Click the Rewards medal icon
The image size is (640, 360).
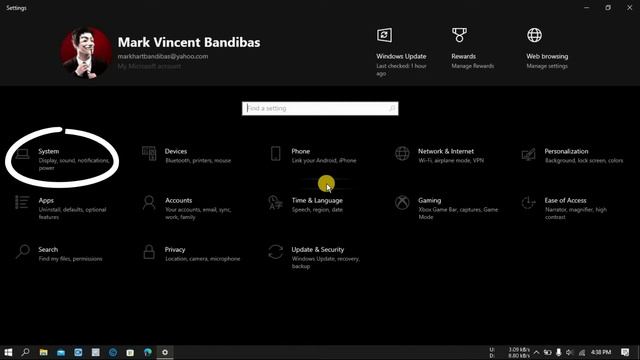click(459, 35)
